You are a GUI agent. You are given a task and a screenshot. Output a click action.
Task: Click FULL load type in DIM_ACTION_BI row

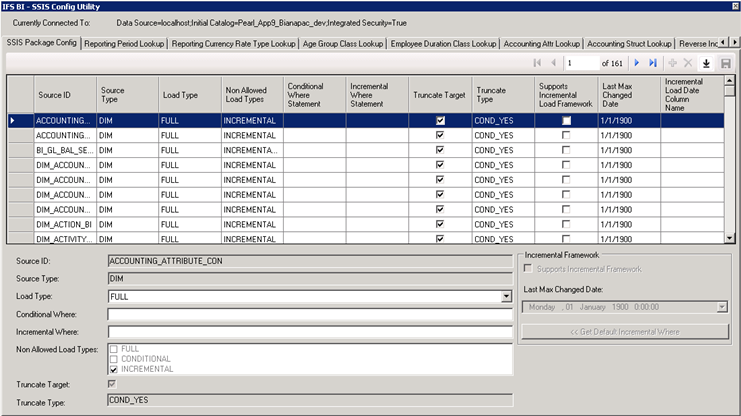[190, 224]
